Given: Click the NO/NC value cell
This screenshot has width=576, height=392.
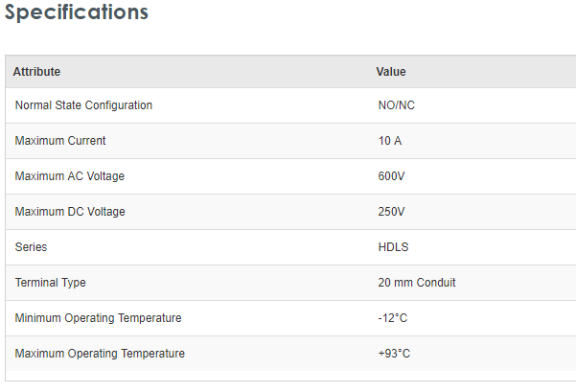Looking at the screenshot, I should 397,105.
